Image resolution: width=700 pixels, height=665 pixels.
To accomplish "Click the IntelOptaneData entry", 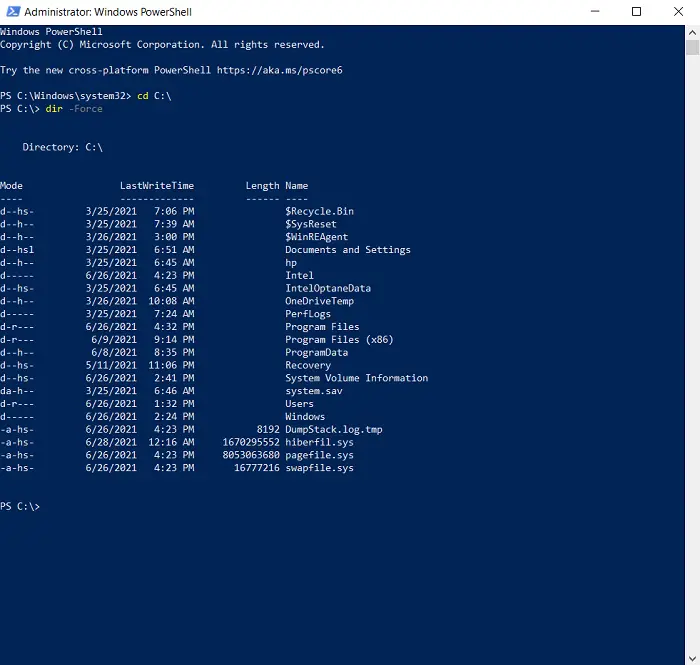I will pyautogui.click(x=328, y=288).
